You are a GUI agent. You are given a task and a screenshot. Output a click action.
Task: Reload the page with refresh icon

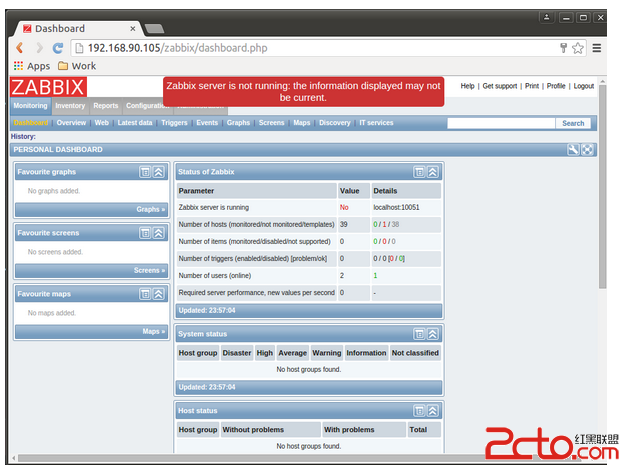click(58, 48)
